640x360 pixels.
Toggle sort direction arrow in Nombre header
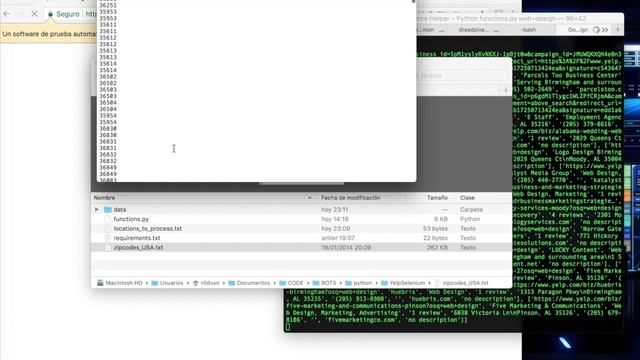click(309, 198)
